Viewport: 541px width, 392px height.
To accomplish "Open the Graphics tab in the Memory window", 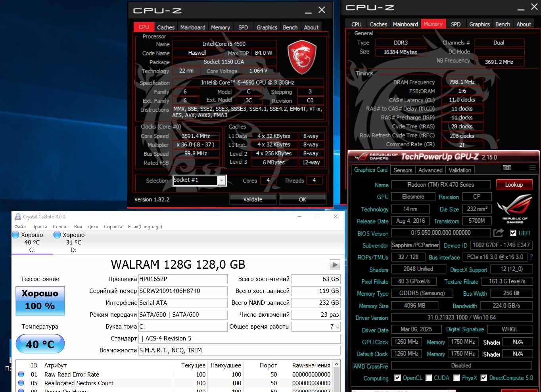I will tap(480, 24).
